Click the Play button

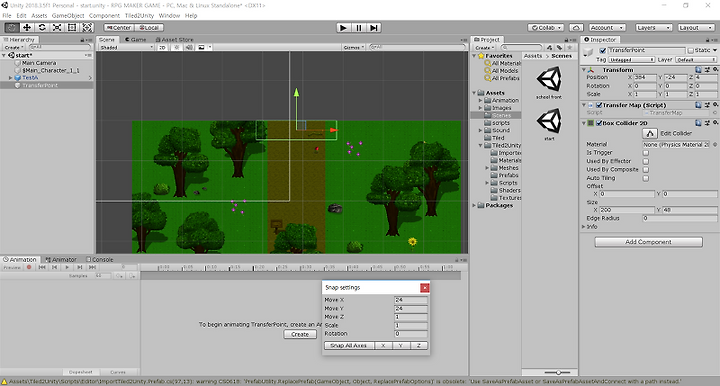pos(343,28)
